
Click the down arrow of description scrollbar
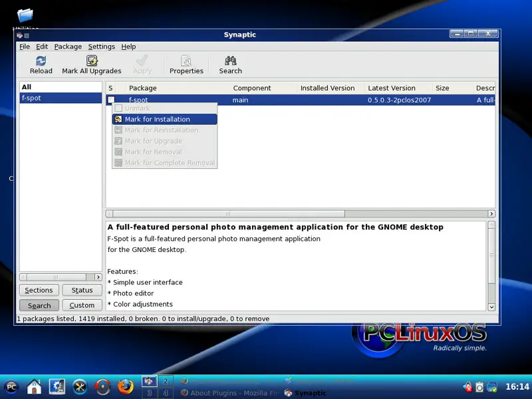pos(491,307)
